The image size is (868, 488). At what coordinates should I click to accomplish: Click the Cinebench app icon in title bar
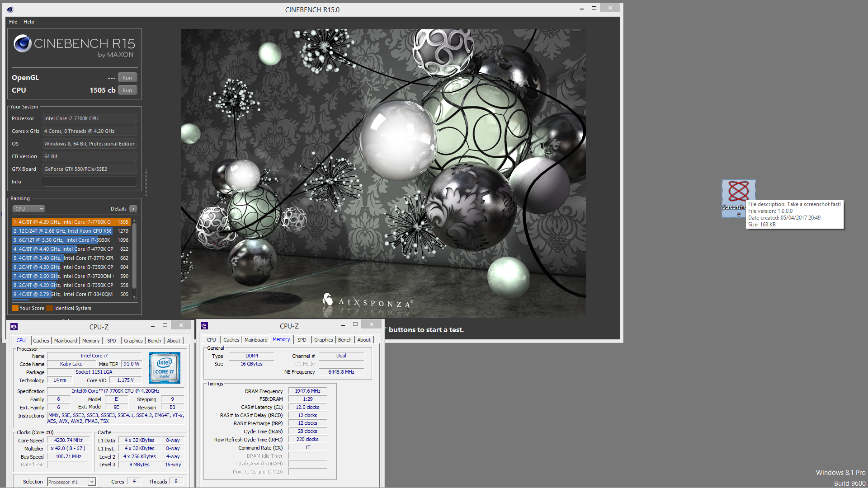(10, 9)
